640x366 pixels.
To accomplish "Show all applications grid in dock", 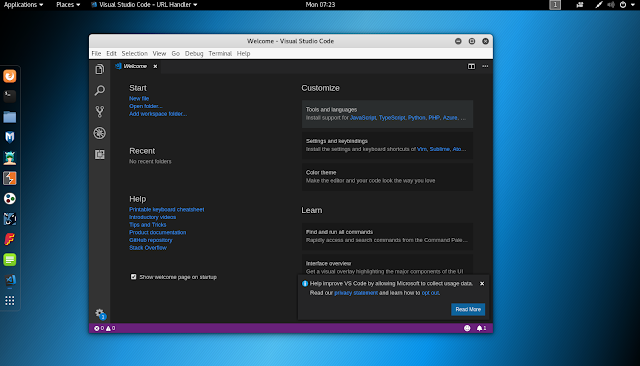I will click(10, 301).
